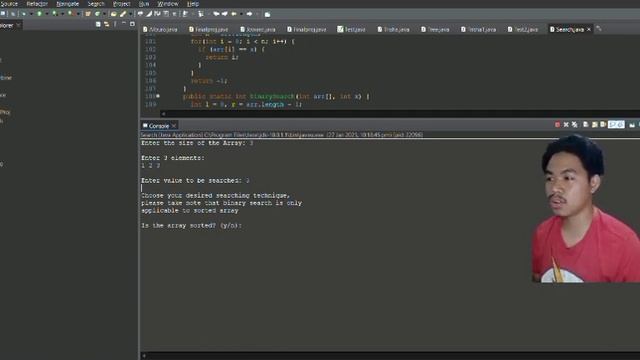Screen dimensions: 640x360
Task: Open the Help menu
Action: (x=193, y=4)
